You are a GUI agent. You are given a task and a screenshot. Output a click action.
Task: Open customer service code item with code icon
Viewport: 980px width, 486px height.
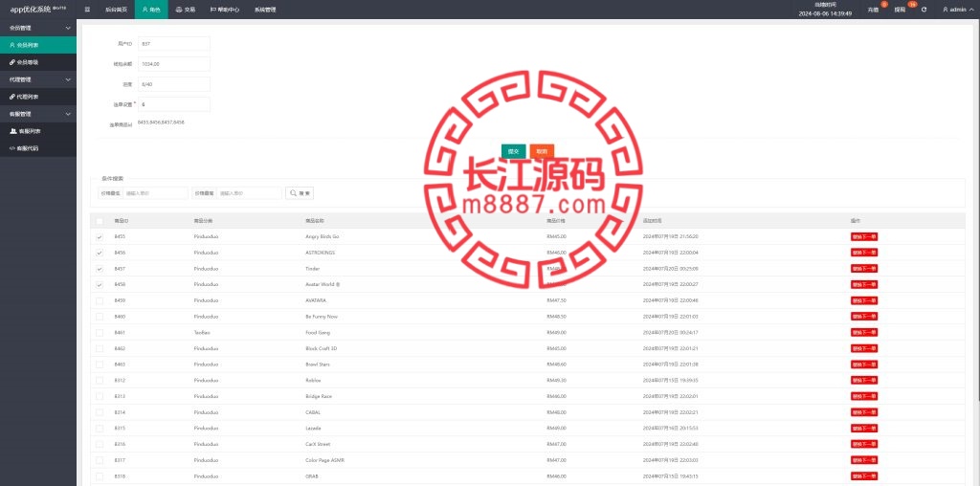38,148
